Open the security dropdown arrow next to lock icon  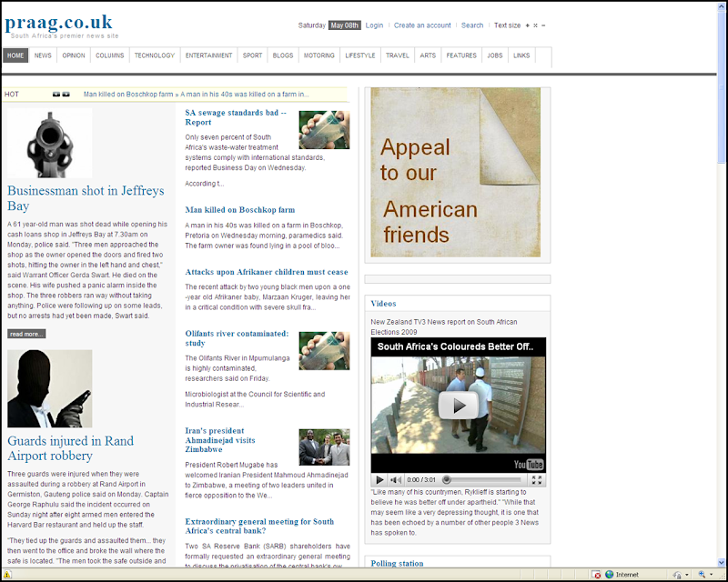687,575
